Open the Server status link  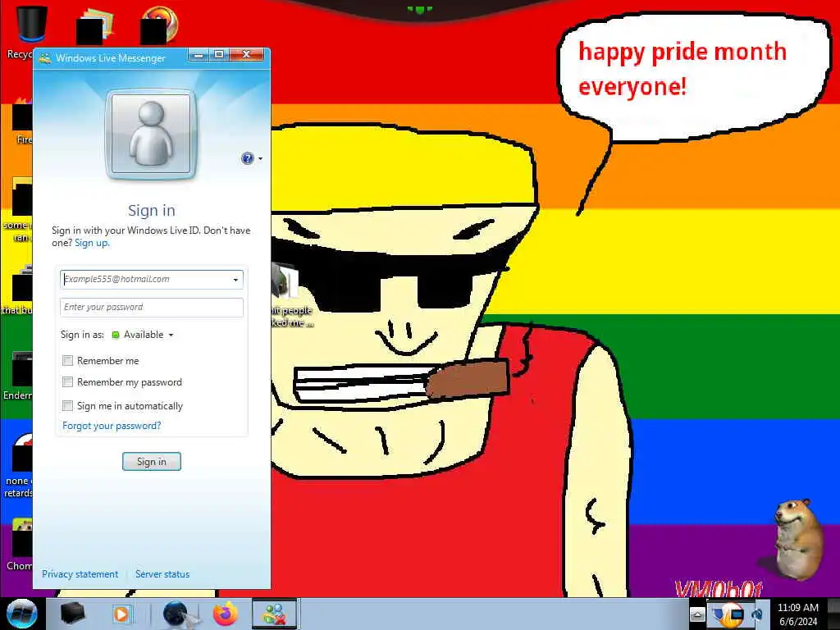point(162,573)
